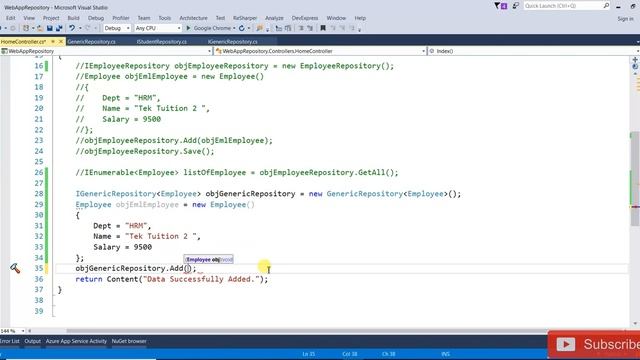Select the HomeController.cs tab
Viewport: 640px width, 360px height.
23,42
